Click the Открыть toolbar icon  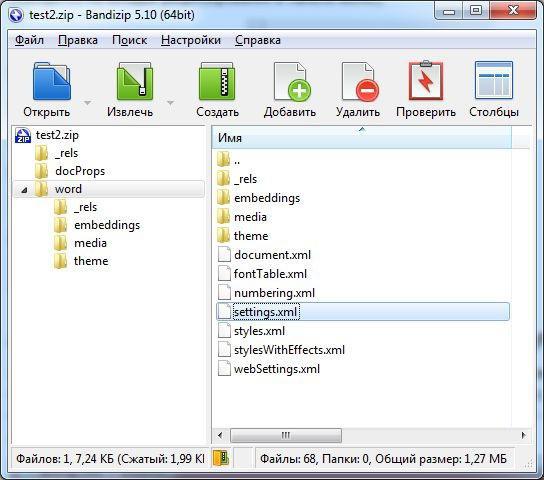(52, 81)
